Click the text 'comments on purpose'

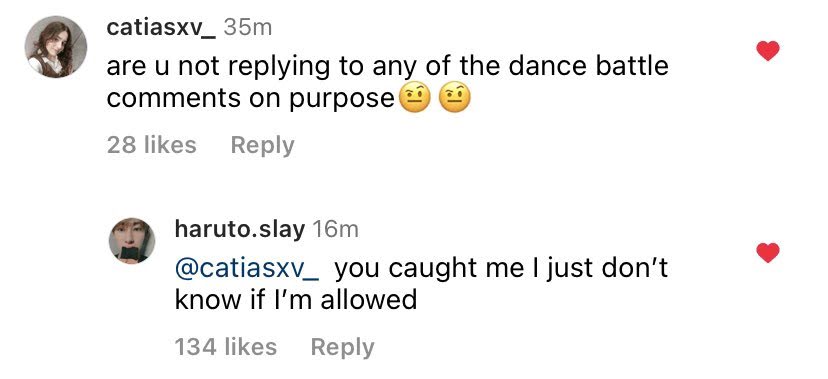coord(251,99)
